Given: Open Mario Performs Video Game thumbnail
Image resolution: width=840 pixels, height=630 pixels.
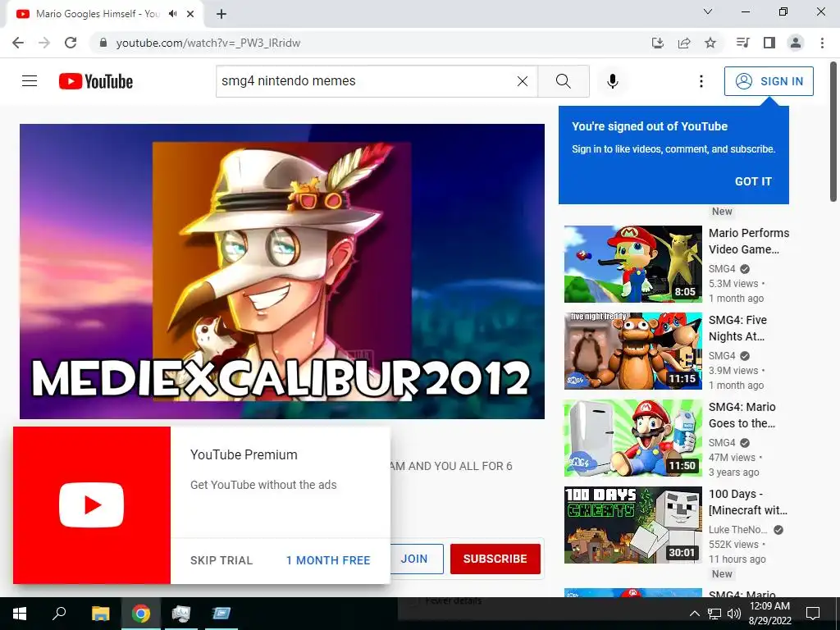Looking at the screenshot, I should click(x=632, y=263).
